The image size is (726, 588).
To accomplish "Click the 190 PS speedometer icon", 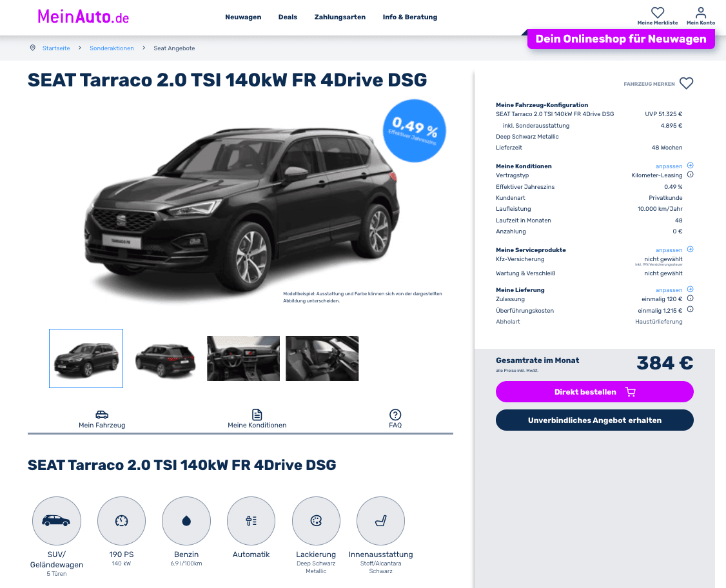I will pyautogui.click(x=121, y=521).
